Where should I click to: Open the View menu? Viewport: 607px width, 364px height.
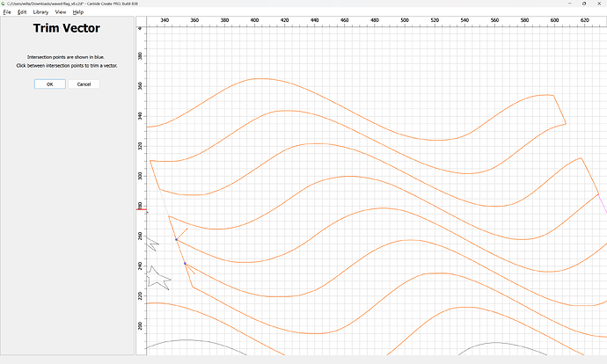(x=60, y=12)
